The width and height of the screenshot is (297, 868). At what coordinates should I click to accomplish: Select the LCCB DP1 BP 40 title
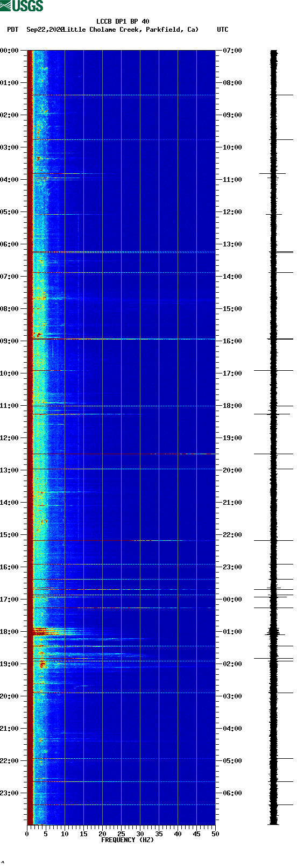123,22
